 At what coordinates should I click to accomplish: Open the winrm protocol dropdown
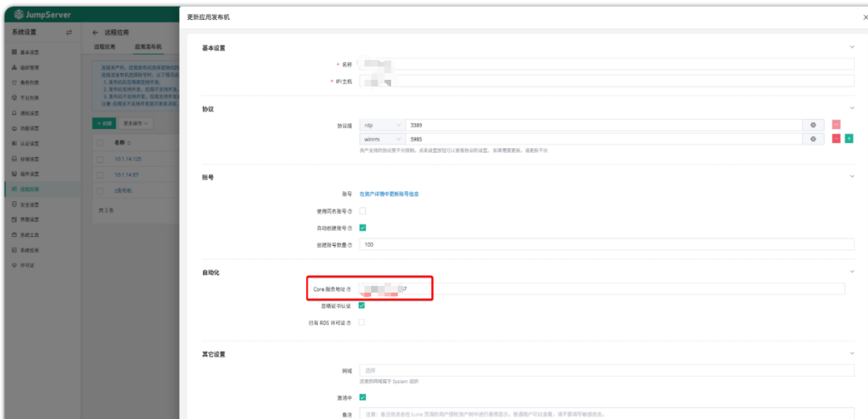click(x=382, y=139)
